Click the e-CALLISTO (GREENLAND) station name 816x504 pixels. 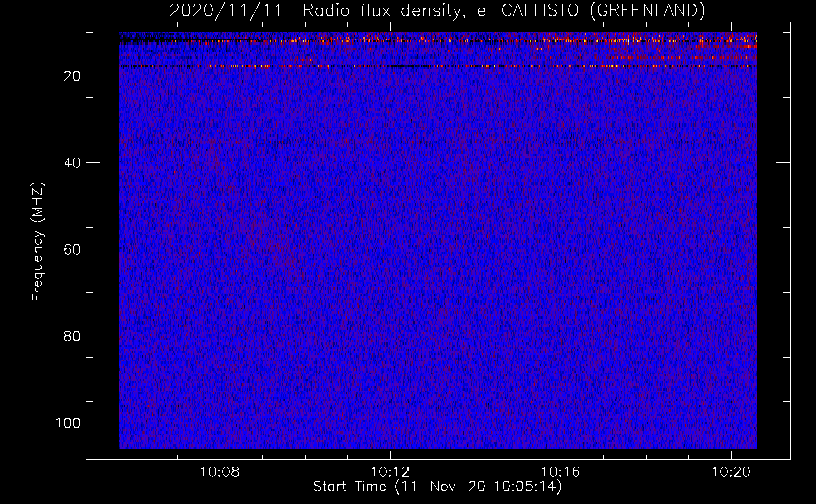pyautogui.click(x=591, y=10)
